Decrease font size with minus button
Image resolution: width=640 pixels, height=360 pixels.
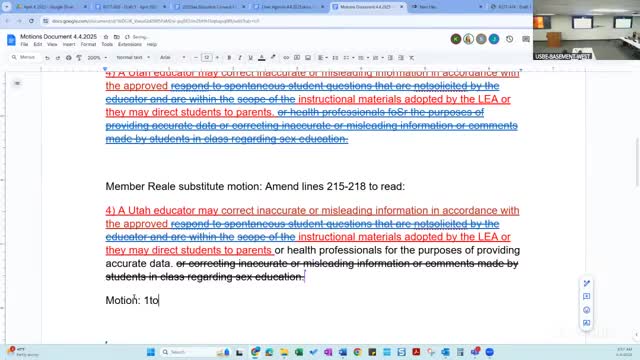[196, 58]
